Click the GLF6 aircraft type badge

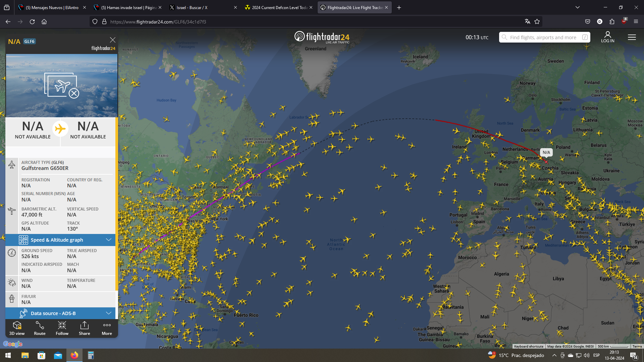[x=30, y=42]
